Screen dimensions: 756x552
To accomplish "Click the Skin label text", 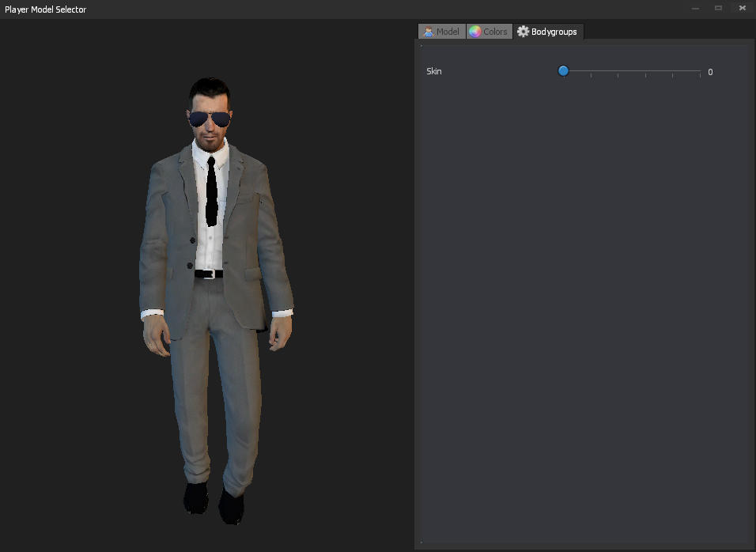I will pos(434,71).
